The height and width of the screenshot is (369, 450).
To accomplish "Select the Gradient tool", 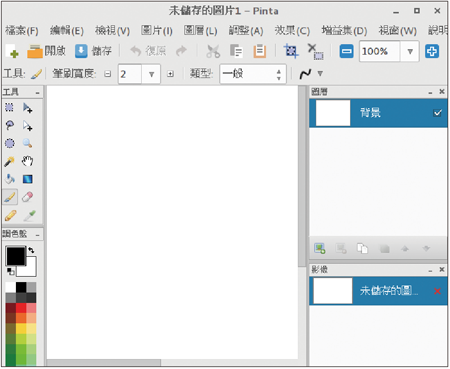I will click(x=27, y=179).
